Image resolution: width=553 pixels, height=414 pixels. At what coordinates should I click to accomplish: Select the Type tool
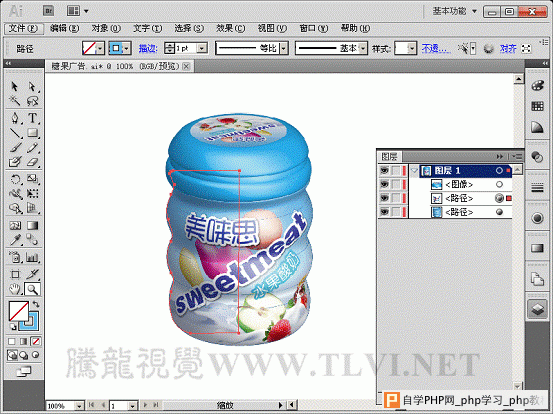pos(32,118)
